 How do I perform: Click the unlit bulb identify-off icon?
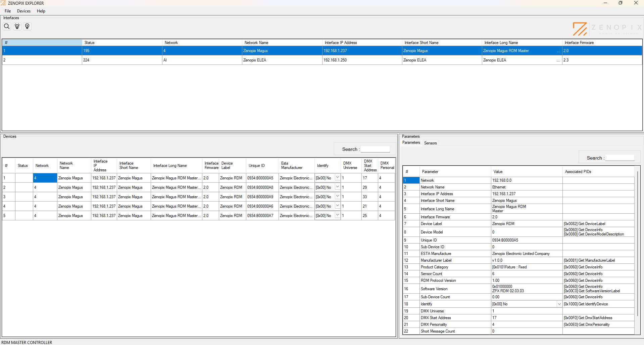28,26
